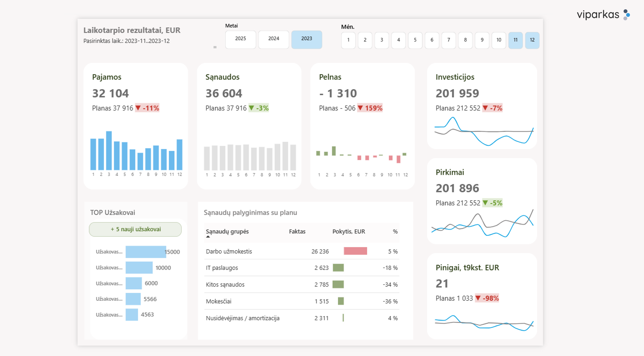This screenshot has height=356, width=644.
Task: Click red -98% indicator in Pinigai card
Action: [487, 298]
